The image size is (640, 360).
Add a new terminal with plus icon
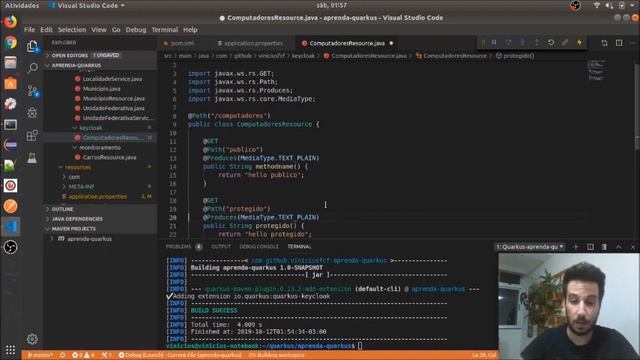click(576, 247)
